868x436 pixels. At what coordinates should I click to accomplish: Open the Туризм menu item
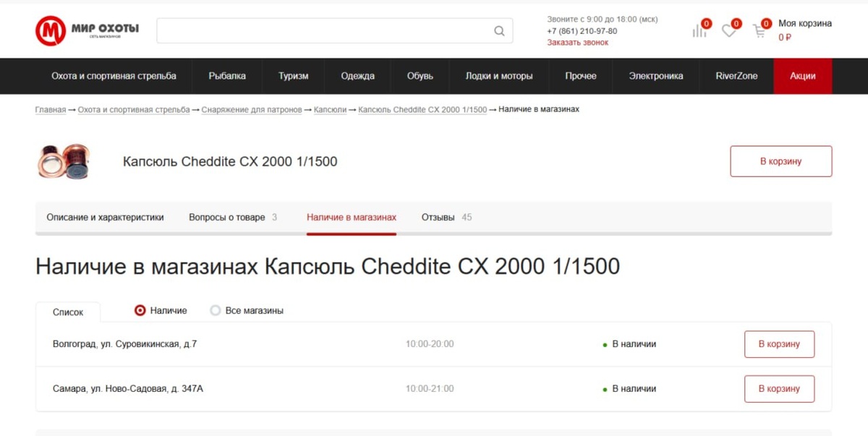(294, 76)
